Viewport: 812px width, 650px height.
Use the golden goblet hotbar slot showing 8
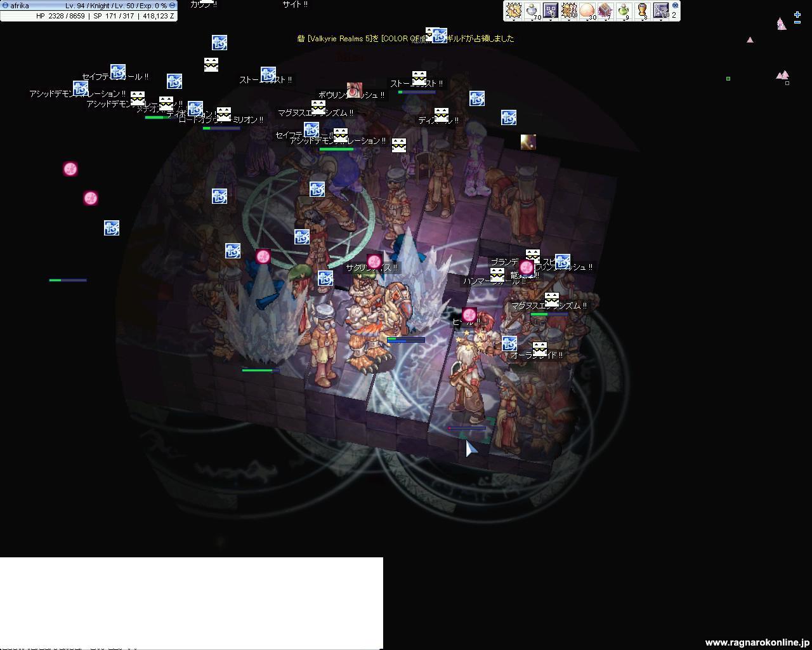[x=642, y=10]
